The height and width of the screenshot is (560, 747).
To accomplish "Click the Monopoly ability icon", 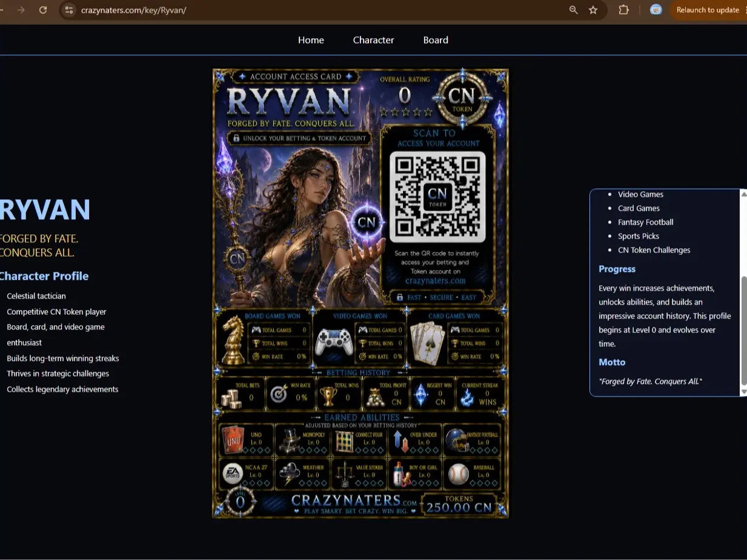I will tap(290, 441).
